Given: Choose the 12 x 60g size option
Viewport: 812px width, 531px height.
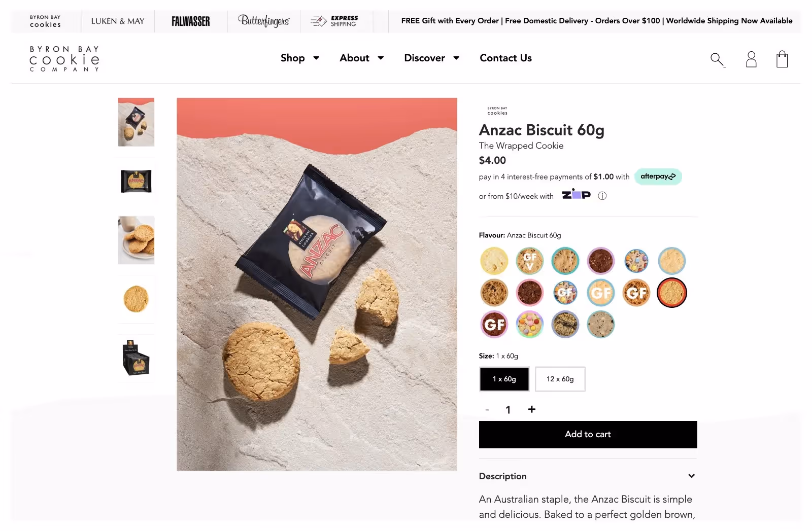Looking at the screenshot, I should 560,379.
